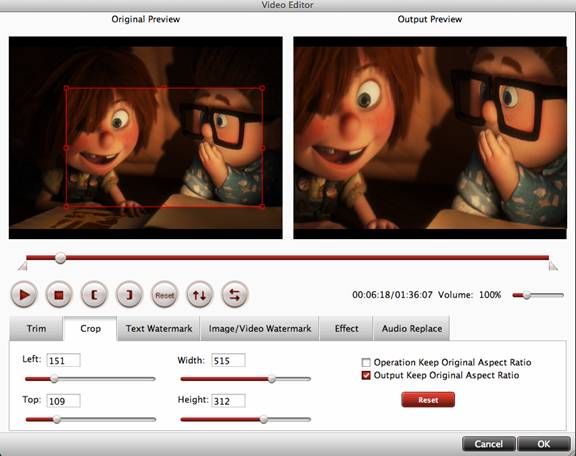Click the 00:06:18/01:36:07 time display
Screen dimensions: 576x456
click(x=392, y=295)
